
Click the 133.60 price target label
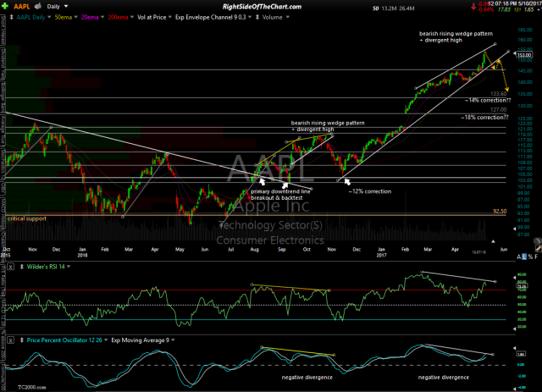[x=499, y=94]
